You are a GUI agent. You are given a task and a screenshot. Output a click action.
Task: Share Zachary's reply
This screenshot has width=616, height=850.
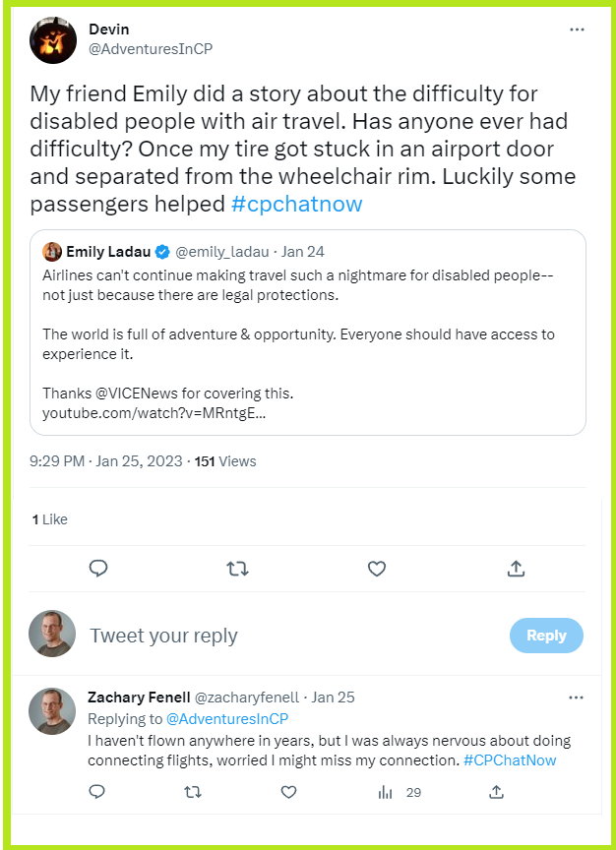click(x=496, y=792)
